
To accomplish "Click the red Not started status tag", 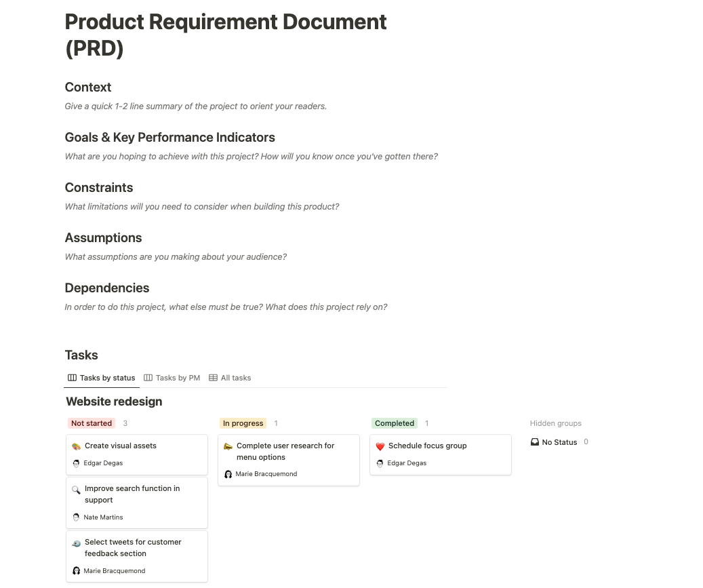I will click(x=92, y=423).
